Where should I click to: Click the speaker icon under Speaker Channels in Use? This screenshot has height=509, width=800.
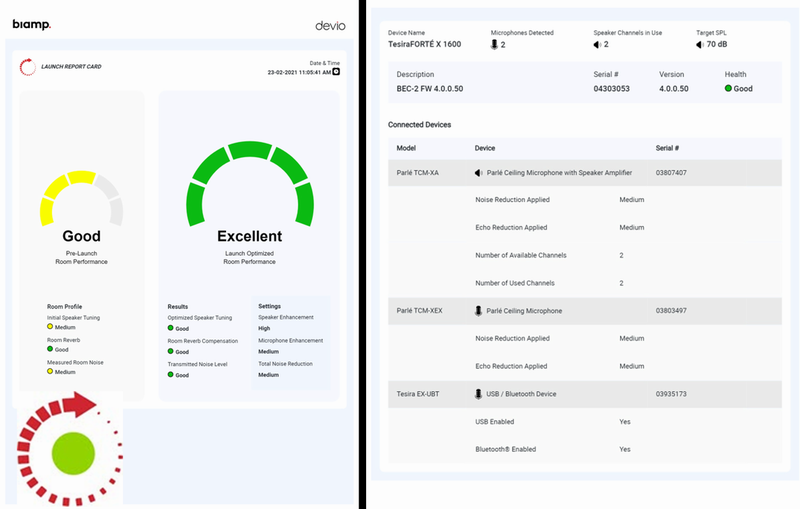coord(597,44)
